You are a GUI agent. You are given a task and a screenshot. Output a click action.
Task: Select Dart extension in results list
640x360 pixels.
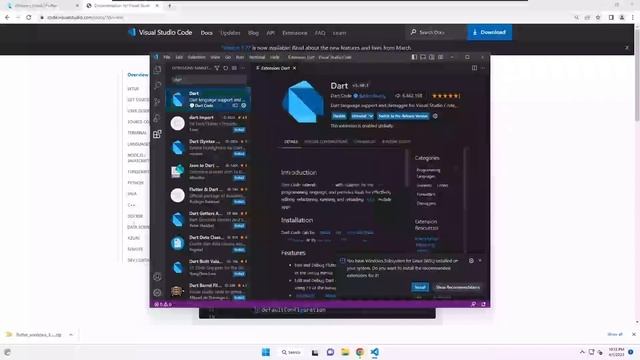tap(209, 99)
